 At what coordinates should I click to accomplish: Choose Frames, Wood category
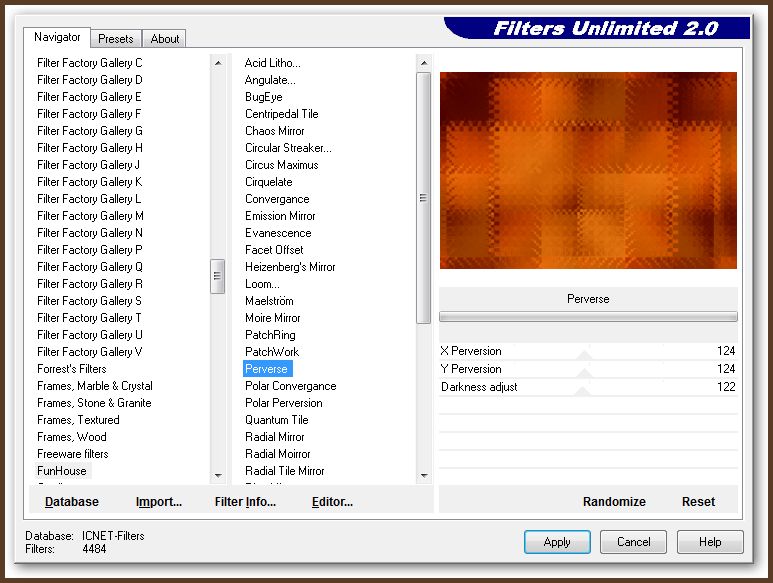pos(72,437)
